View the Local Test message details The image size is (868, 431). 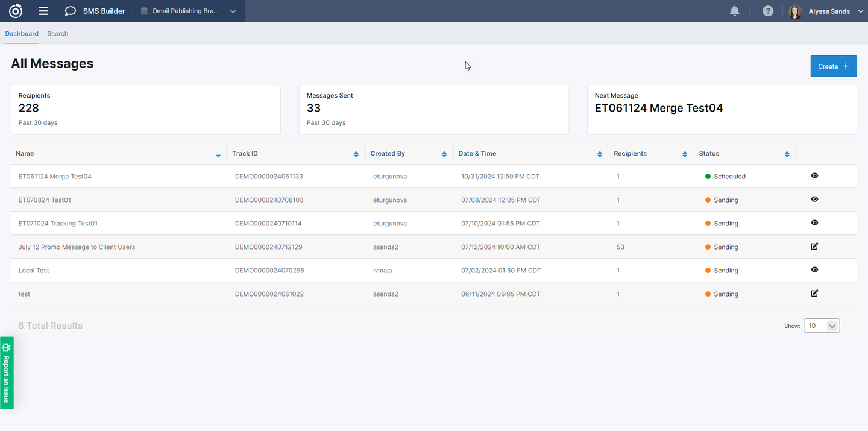coord(814,269)
